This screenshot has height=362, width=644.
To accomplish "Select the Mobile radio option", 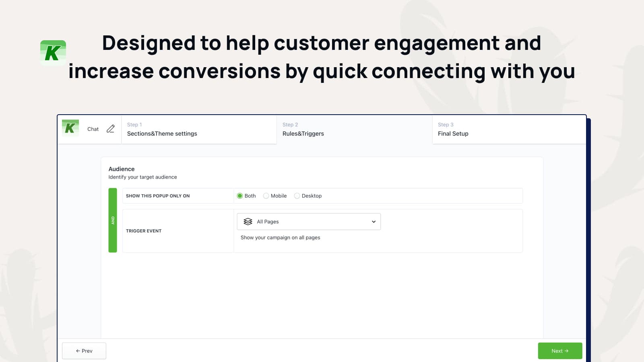I will (x=266, y=196).
